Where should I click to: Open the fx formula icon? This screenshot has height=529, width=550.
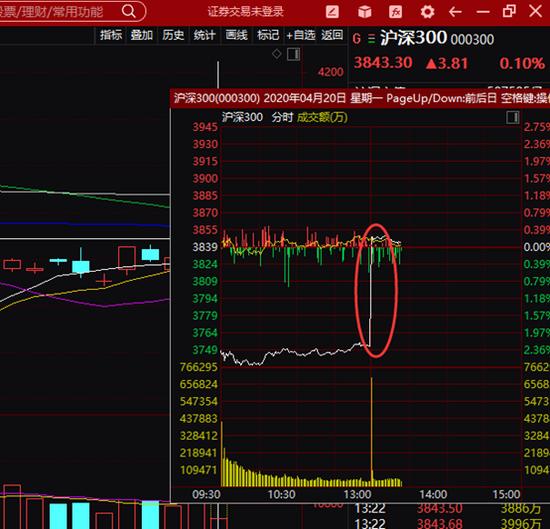point(396,12)
